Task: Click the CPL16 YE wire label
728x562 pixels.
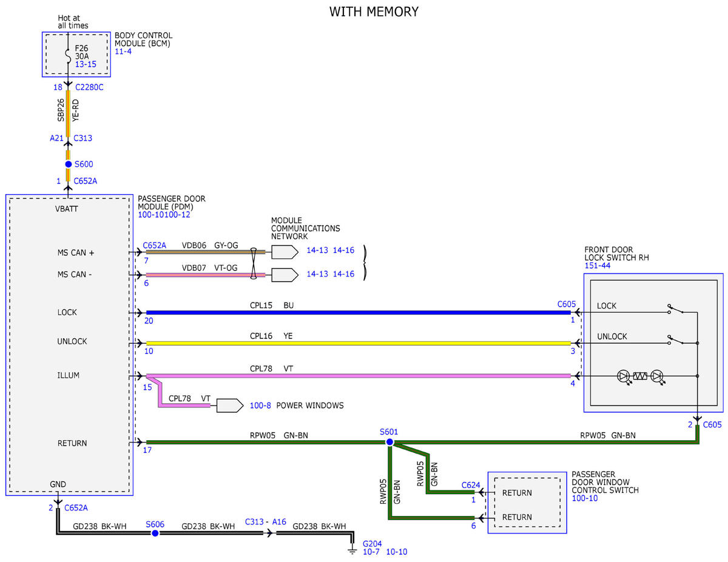Action: coord(272,336)
